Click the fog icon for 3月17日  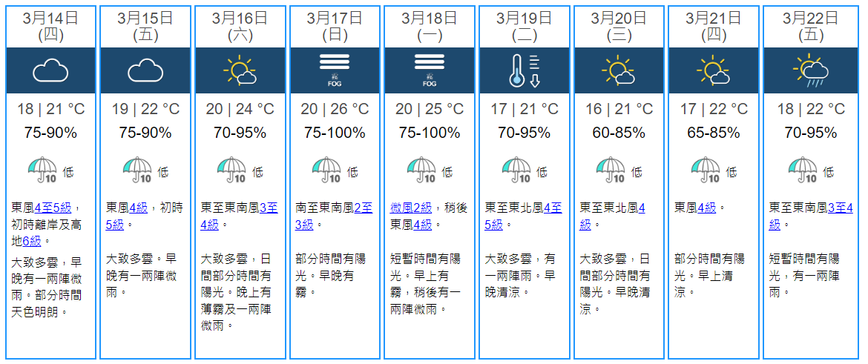[335, 71]
